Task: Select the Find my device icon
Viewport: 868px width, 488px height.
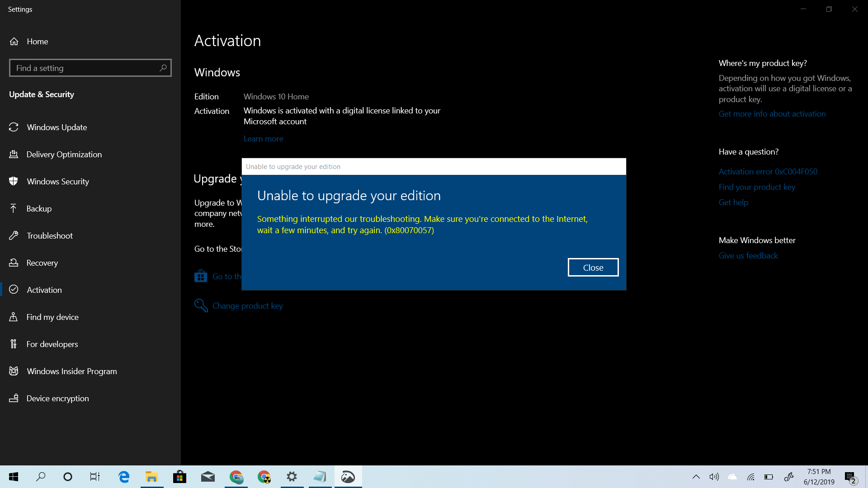Action: (x=14, y=316)
